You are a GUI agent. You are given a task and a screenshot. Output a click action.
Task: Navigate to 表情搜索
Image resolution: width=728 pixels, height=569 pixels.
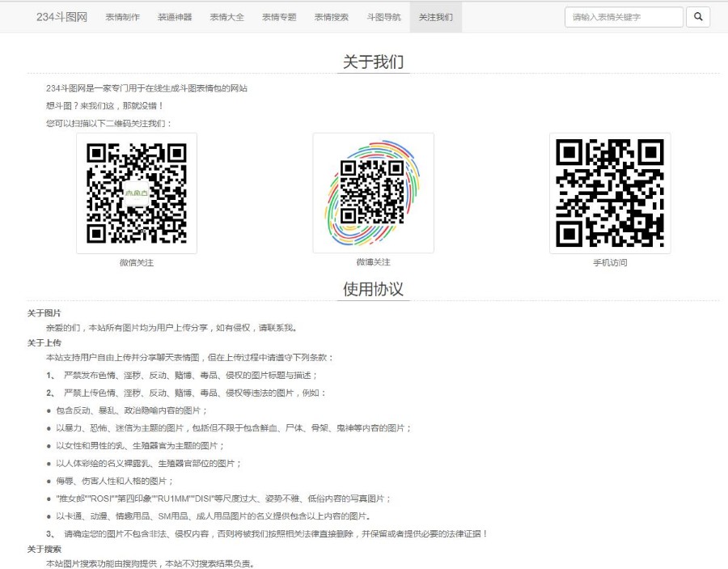[332, 17]
